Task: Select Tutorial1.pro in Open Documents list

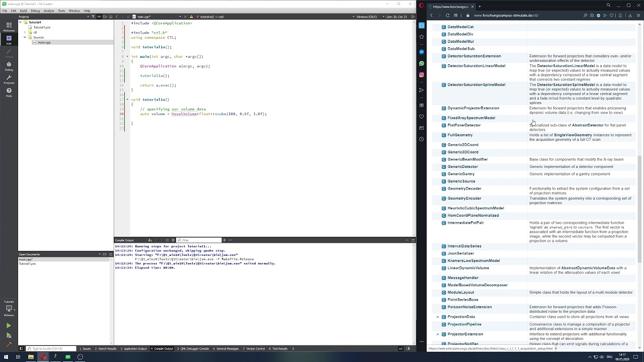Action: [27, 264]
